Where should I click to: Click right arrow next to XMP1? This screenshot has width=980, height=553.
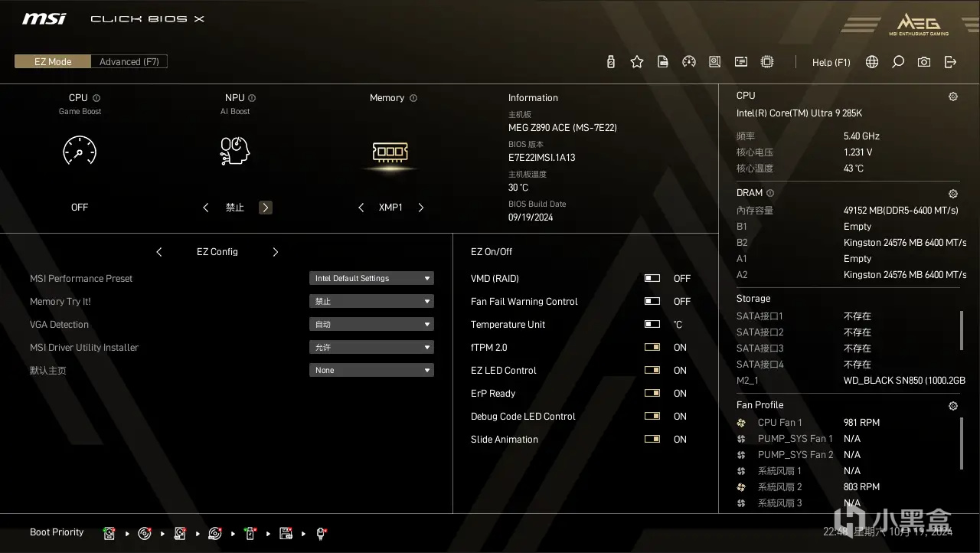pyautogui.click(x=420, y=208)
